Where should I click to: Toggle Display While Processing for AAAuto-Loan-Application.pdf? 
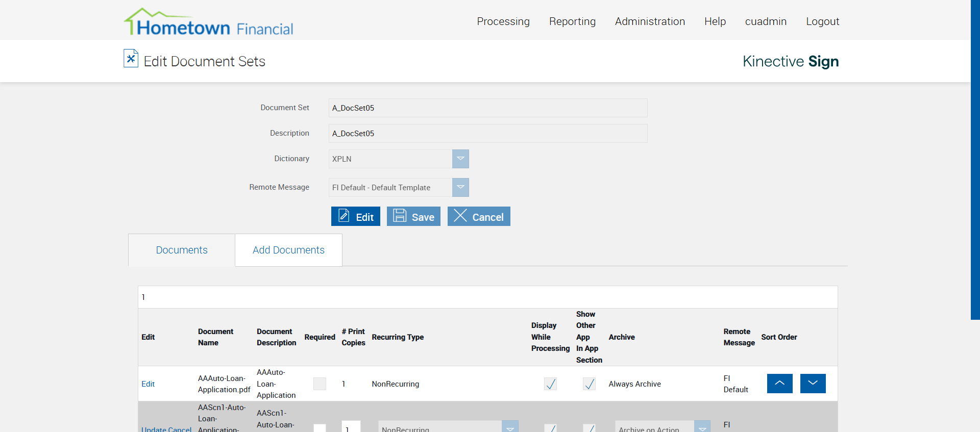(x=550, y=384)
